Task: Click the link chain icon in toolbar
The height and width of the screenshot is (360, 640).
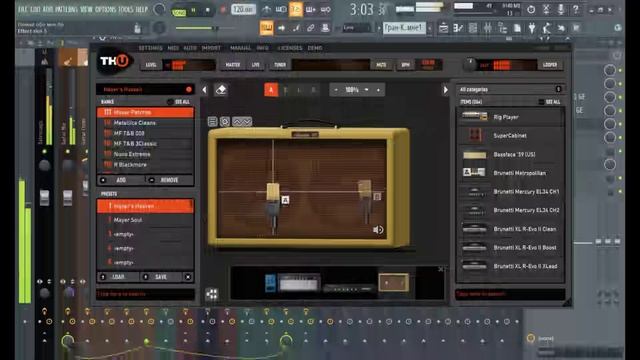Action: tap(311, 28)
